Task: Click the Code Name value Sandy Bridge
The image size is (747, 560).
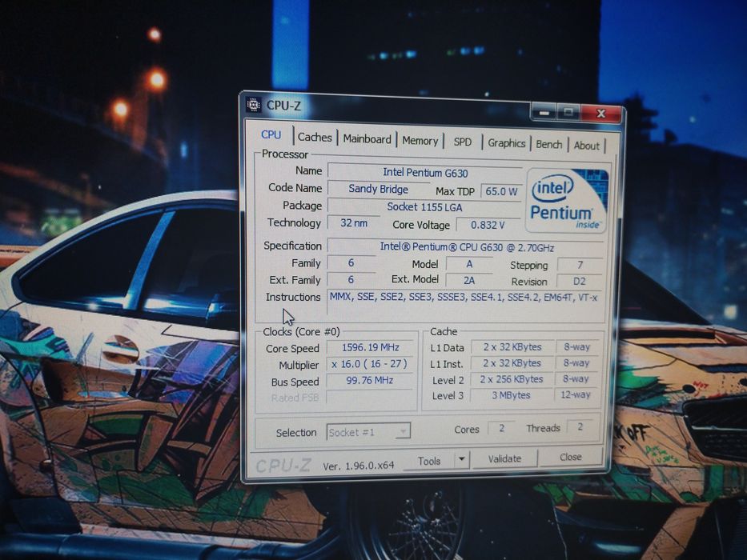Action: (x=378, y=189)
